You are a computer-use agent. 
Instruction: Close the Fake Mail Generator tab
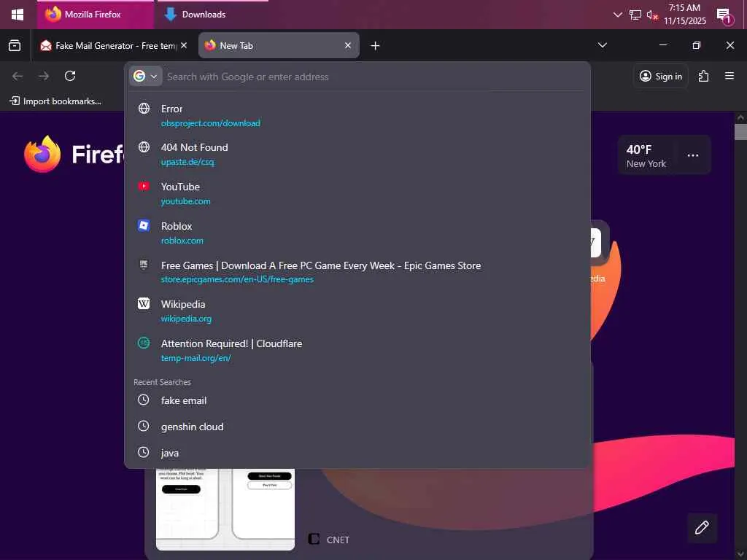pos(184,45)
